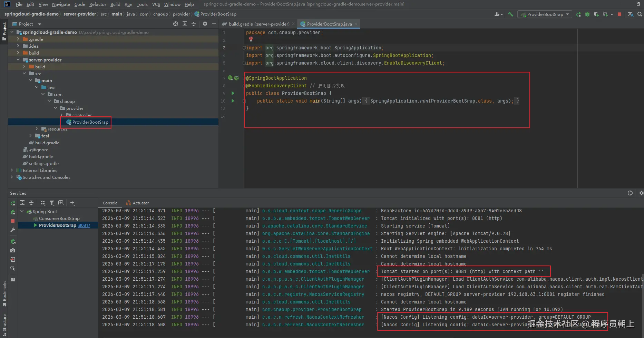Open the ProviderBootSrap run configuration dropdown
644x338 pixels.
[x=545, y=14]
